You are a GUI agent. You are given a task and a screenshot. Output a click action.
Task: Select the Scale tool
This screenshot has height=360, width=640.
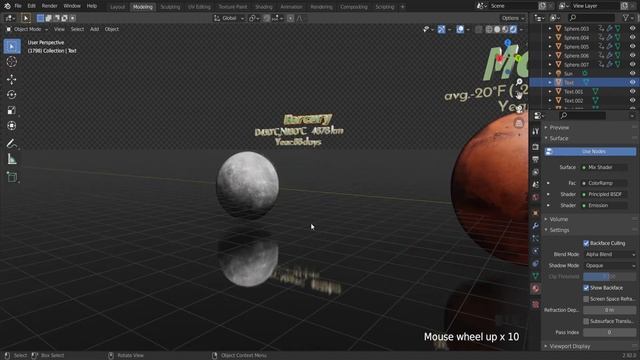coord(12,110)
